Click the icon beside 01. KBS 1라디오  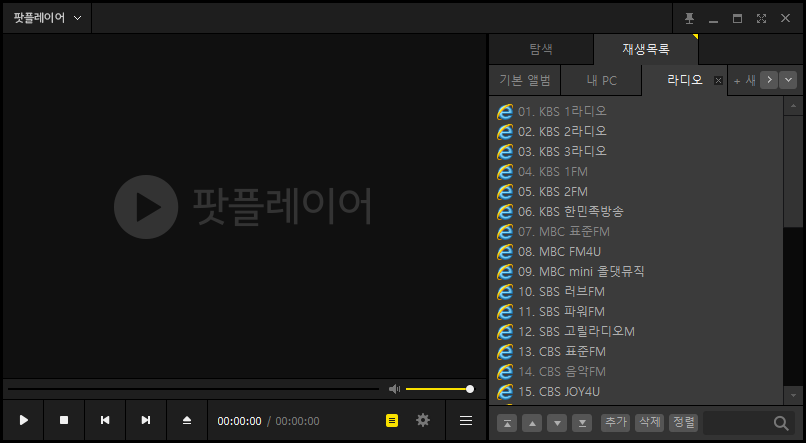click(x=505, y=112)
